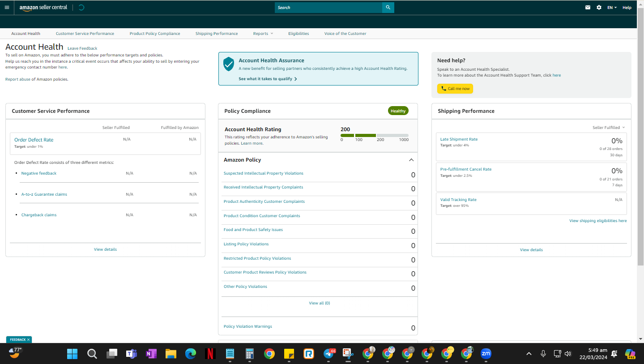Viewport: 644px width, 364px height.
Task: Show hidden system tray icons
Action: point(529,354)
